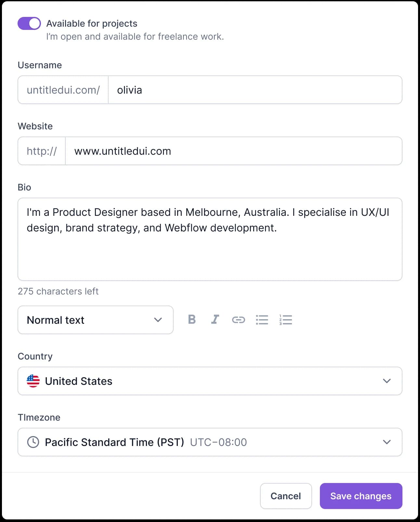The height and width of the screenshot is (522, 420).
Task: Apply italic formatting in the bio editor
Action: point(215,320)
